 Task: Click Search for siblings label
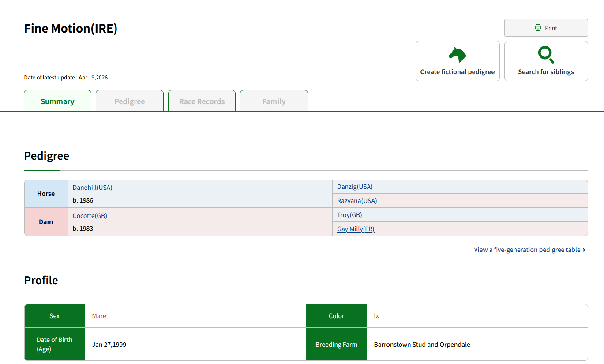pos(546,72)
